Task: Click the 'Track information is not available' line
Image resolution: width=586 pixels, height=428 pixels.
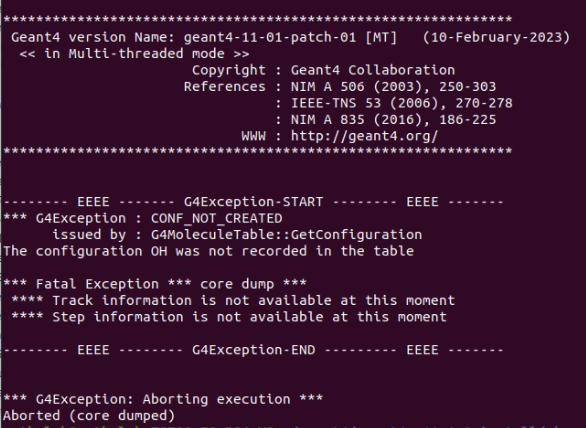Action: coord(233,301)
